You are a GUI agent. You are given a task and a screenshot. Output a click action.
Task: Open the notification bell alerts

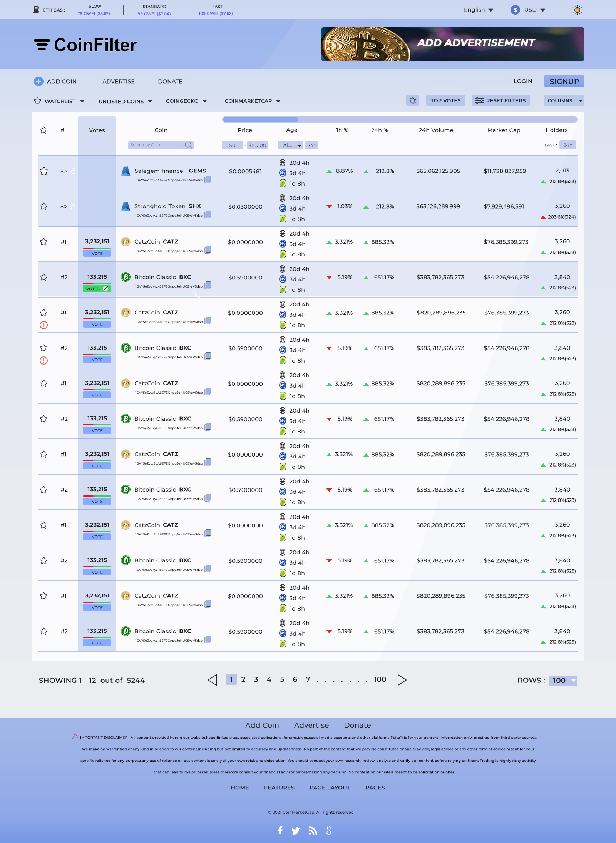(412, 100)
